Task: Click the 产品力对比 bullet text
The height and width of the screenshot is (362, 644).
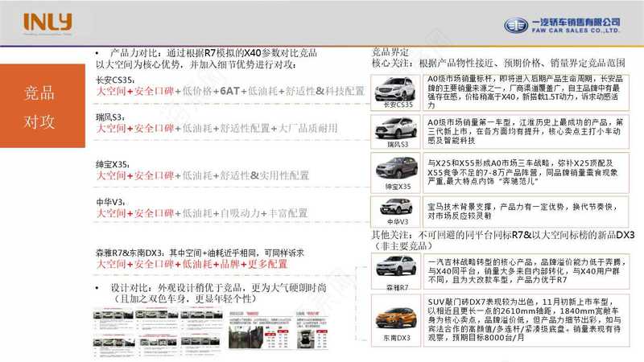Action: pos(206,59)
